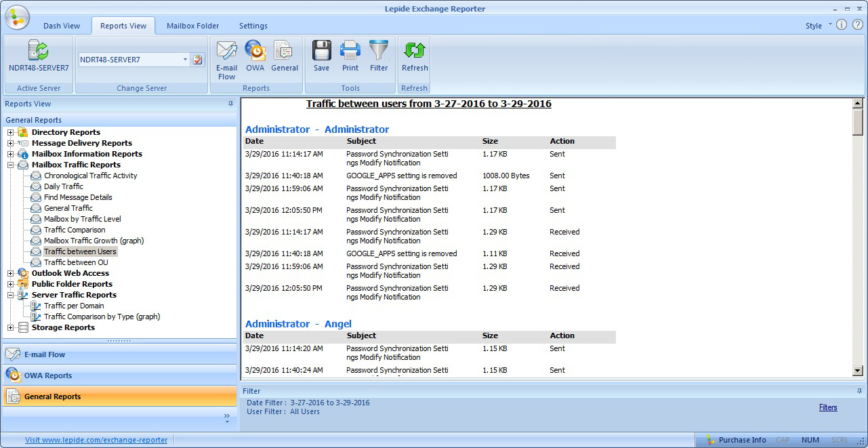Expand the Outlook Web Access node

[x=11, y=273]
